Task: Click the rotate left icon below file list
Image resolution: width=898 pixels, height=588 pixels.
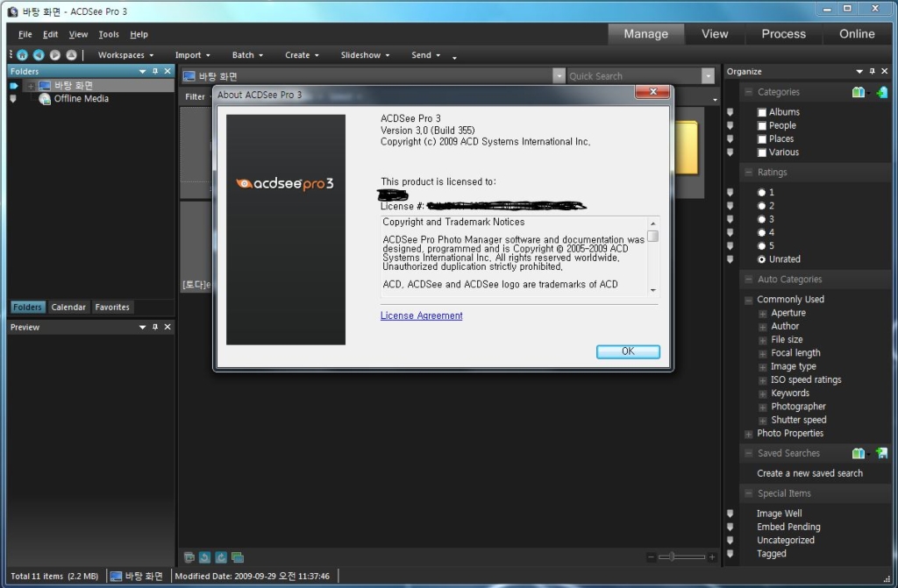Action: [205, 557]
